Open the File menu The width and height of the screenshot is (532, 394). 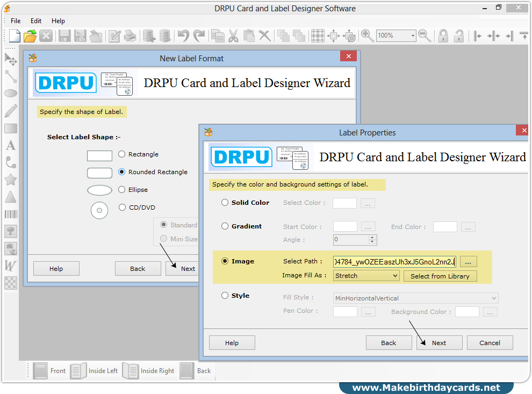[x=16, y=21]
